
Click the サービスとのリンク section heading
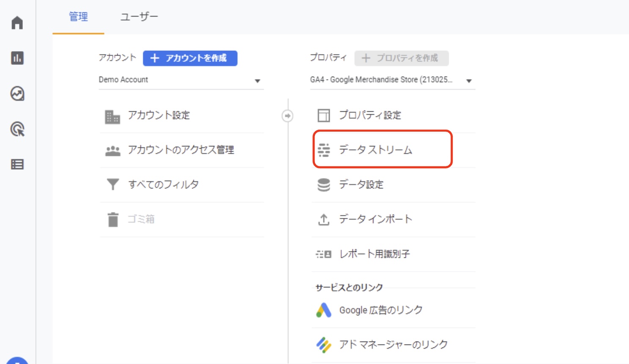(x=349, y=288)
